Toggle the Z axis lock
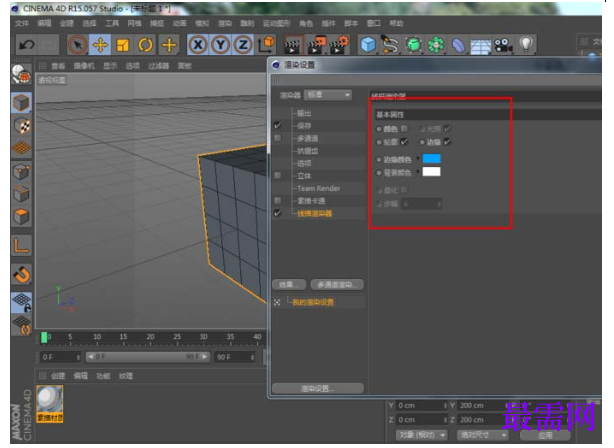The height and width of the screenshot is (448, 614). pos(243,45)
